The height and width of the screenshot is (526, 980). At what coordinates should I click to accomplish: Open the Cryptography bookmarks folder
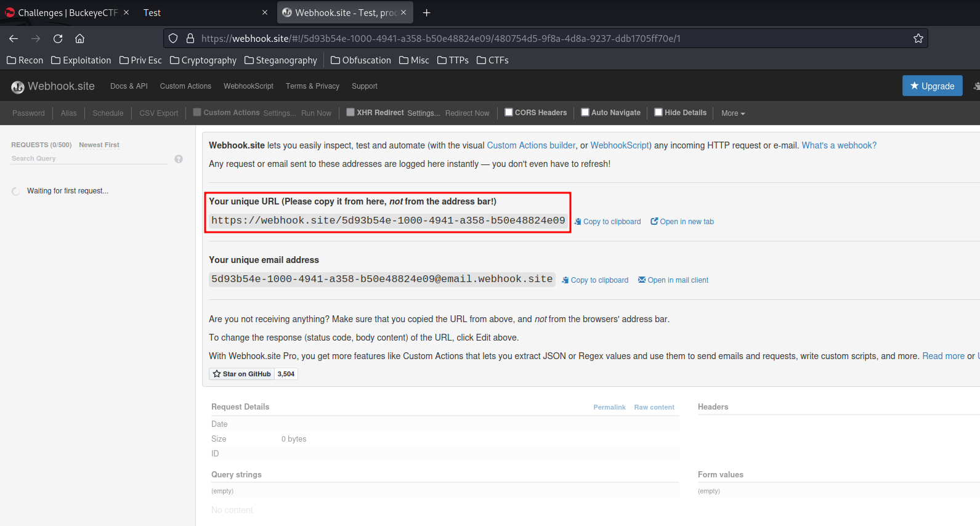[x=203, y=60]
